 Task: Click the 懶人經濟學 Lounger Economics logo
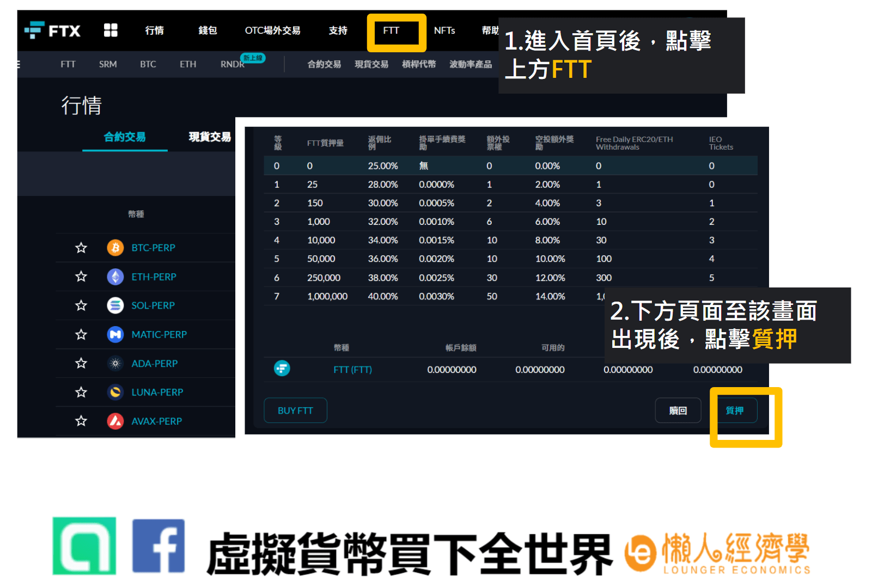718,553
